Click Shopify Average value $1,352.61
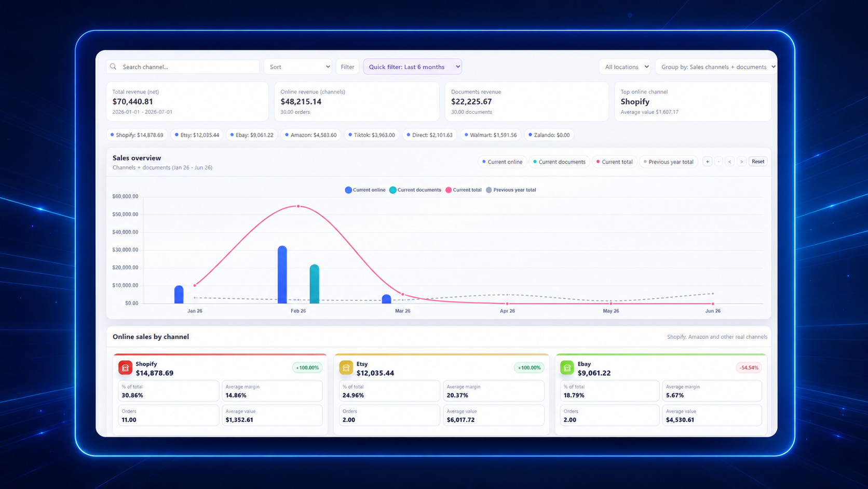The width and height of the screenshot is (868, 489). click(273, 416)
